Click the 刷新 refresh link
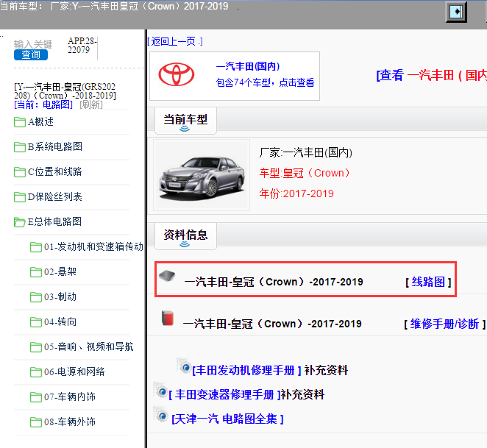487x448 pixels. point(91,104)
